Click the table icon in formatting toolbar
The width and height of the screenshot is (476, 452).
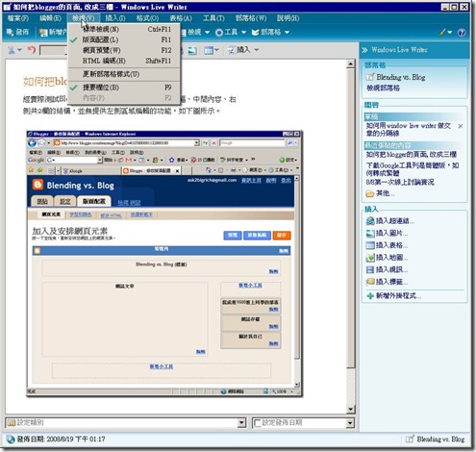[x=209, y=50]
